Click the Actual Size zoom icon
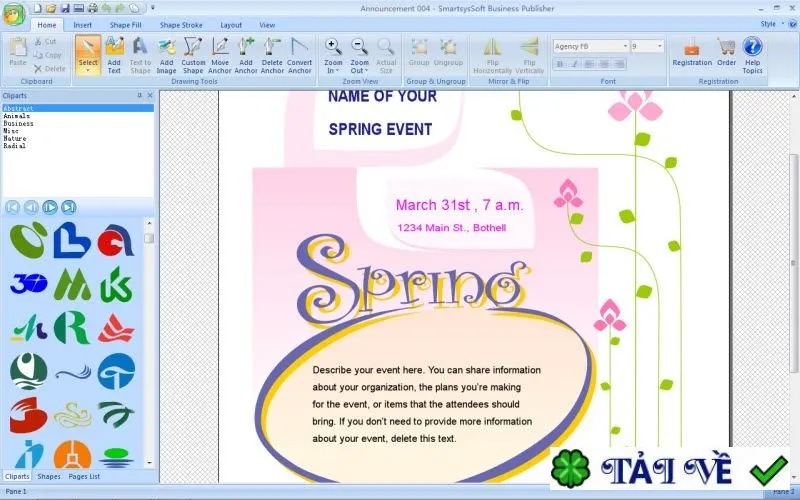800x500 pixels. (x=386, y=55)
